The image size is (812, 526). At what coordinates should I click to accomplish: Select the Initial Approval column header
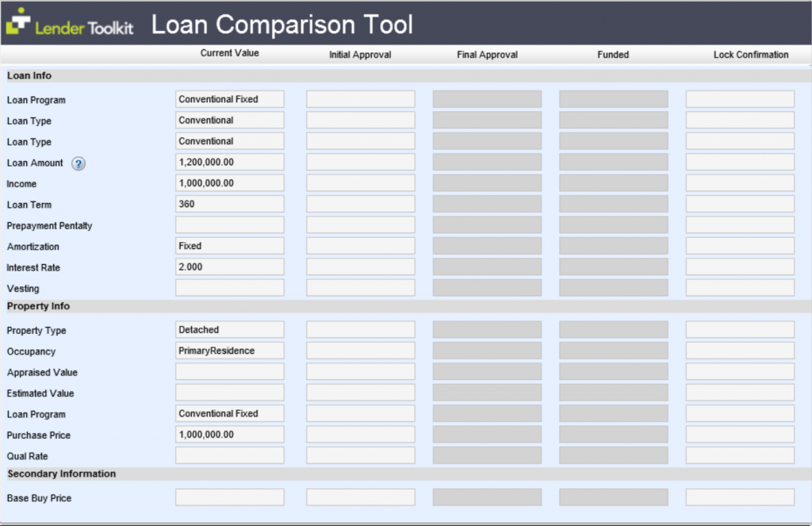[x=360, y=55]
